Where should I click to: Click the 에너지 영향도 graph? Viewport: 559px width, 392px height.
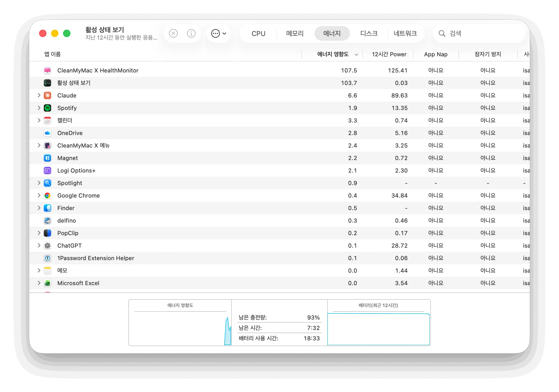pyautogui.click(x=180, y=328)
